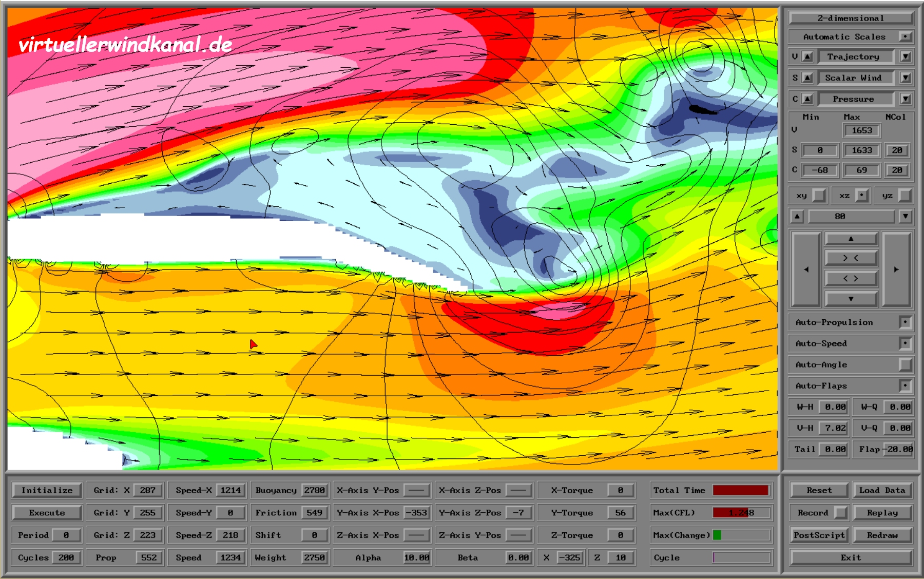Click the Total Time progress bar
Screen dimensions: 924x579
click(741, 490)
